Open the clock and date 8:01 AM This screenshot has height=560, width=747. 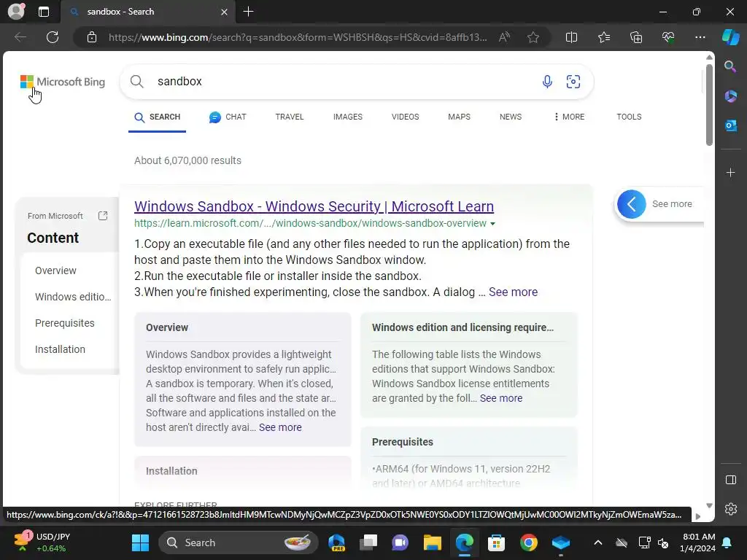697,542
